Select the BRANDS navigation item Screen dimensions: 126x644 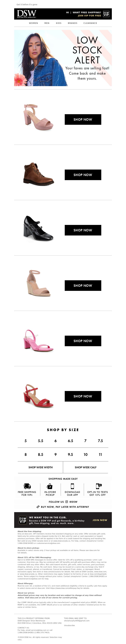tap(73, 23)
